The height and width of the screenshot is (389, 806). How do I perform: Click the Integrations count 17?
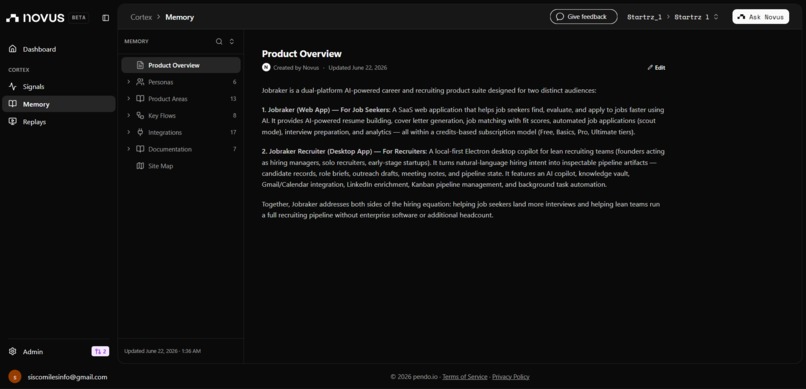tap(233, 133)
